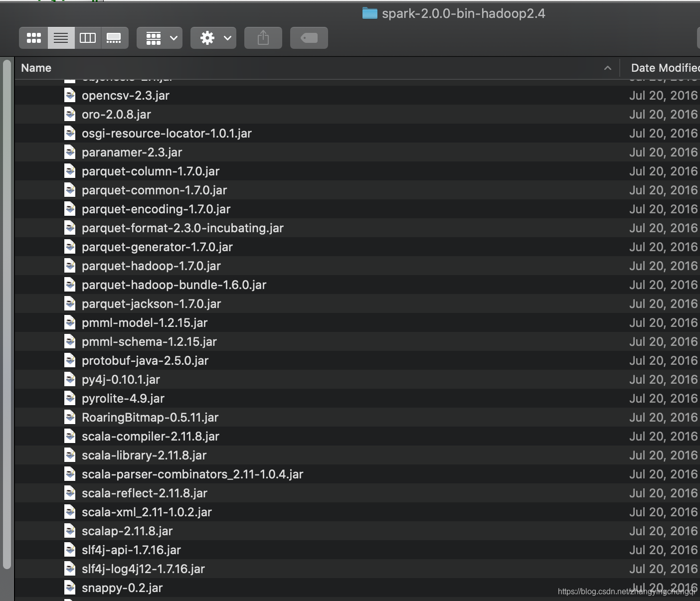Select the parquet-column-1.7.0.jar file icon
Viewport: 700px width, 601px height.
tap(70, 171)
